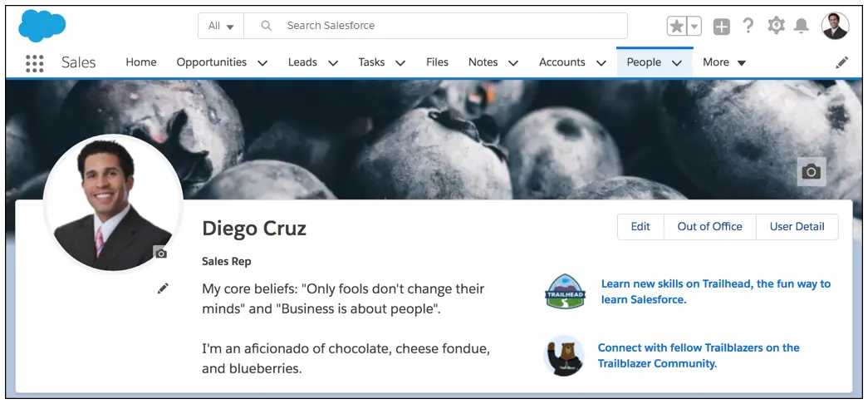Click the Salesforce cloud logo
This screenshot has width=868, height=404.
pyautogui.click(x=42, y=26)
